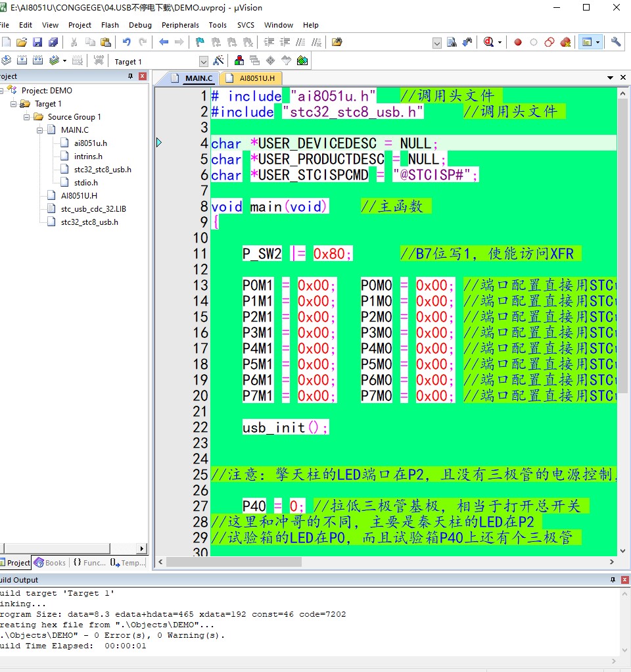
Task: Insert a breakpoint with the red dot icon
Action: [x=517, y=42]
